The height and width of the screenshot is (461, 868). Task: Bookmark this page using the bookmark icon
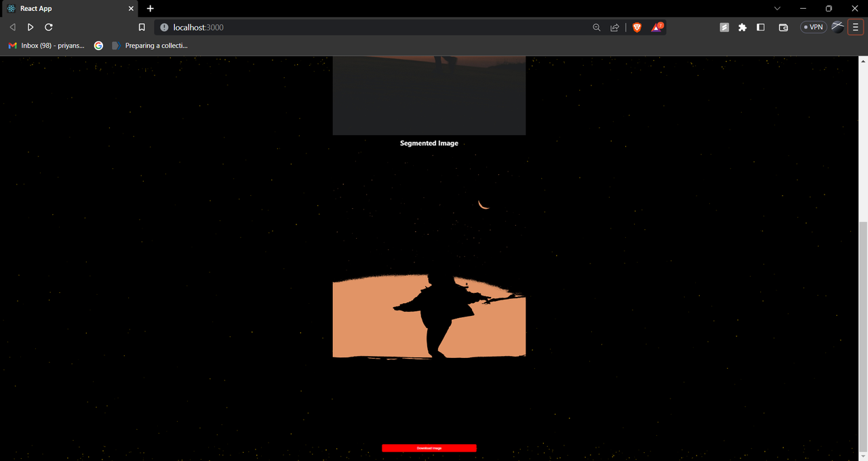coord(142,27)
